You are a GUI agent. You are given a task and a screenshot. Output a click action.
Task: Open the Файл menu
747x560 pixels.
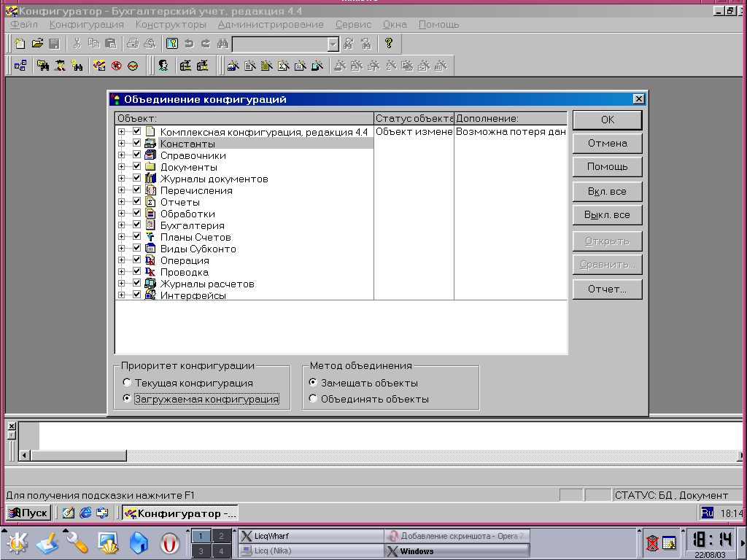(24, 24)
